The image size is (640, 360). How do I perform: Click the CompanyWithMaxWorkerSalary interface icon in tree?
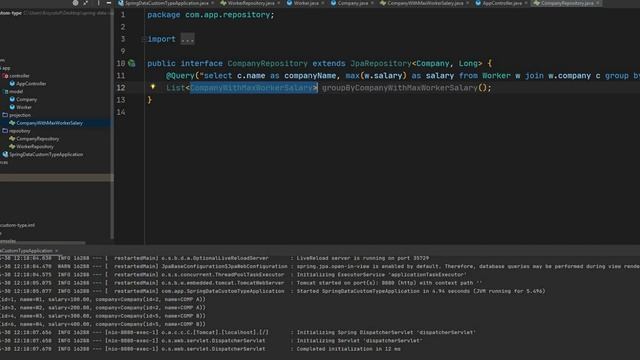12,123
